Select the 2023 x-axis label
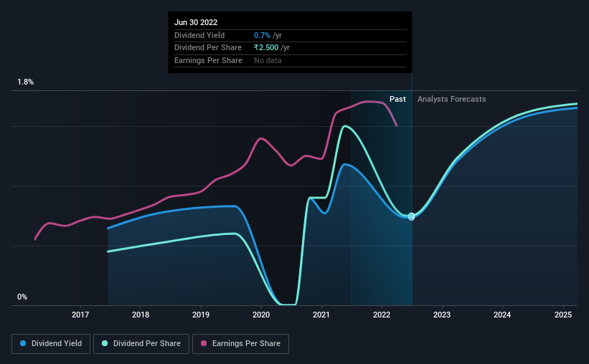589x364 pixels. [x=442, y=315]
